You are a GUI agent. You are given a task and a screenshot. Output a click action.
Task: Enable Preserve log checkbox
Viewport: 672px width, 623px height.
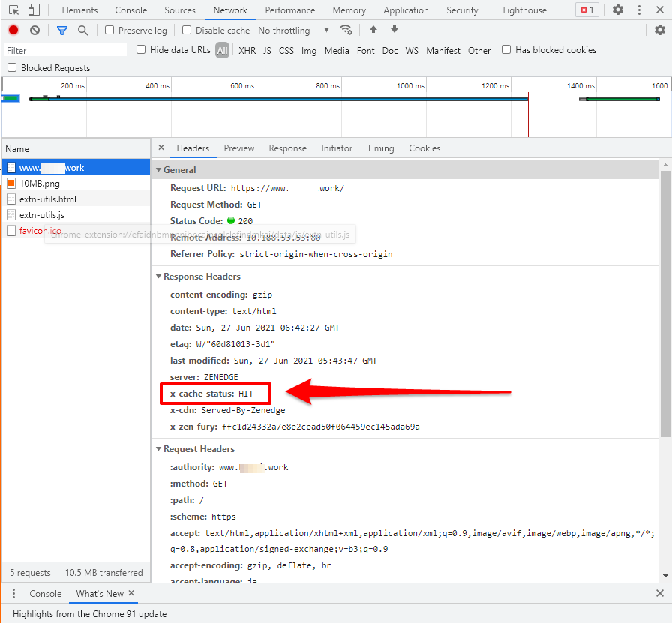(109, 30)
